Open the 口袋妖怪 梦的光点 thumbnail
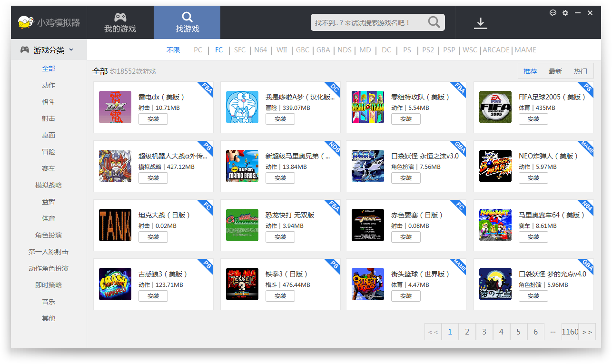The width and height of the screenshot is (612, 364). 495,284
